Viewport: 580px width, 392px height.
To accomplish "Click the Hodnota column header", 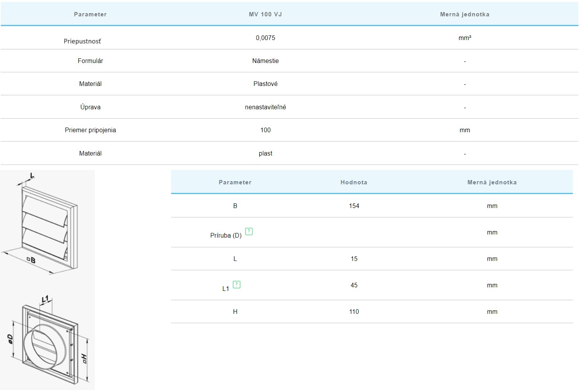I will pyautogui.click(x=353, y=182).
